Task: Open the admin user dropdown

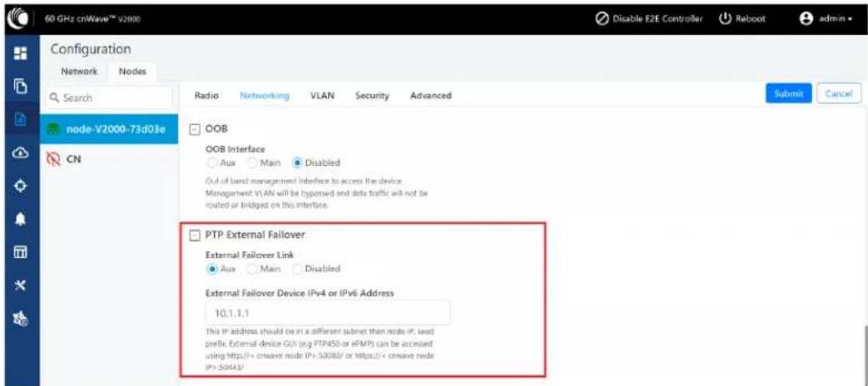Action: (825, 18)
